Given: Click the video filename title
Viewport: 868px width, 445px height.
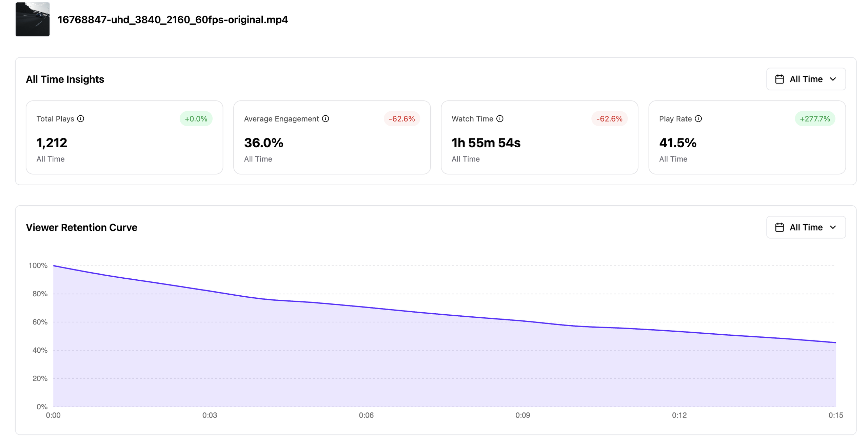Looking at the screenshot, I should click(173, 20).
